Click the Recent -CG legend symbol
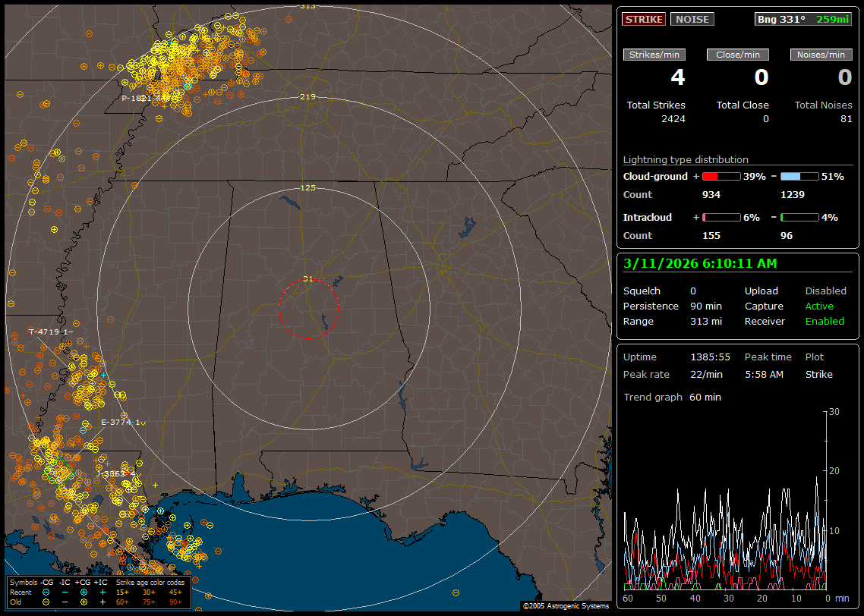The width and height of the screenshot is (864, 616). click(46, 592)
